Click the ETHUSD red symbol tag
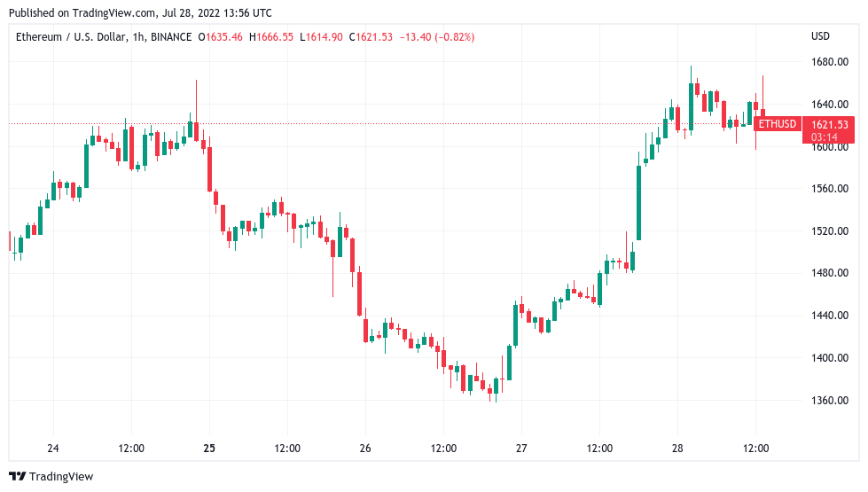 (x=778, y=124)
